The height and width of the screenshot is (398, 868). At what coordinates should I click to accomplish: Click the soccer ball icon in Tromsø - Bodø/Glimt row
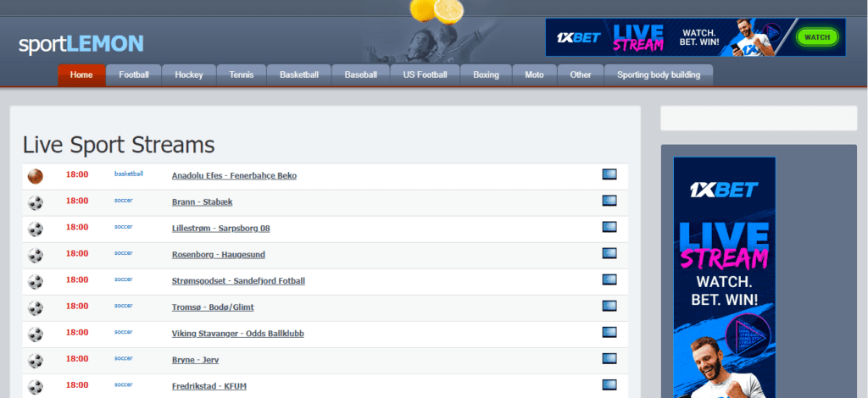pos(36,308)
